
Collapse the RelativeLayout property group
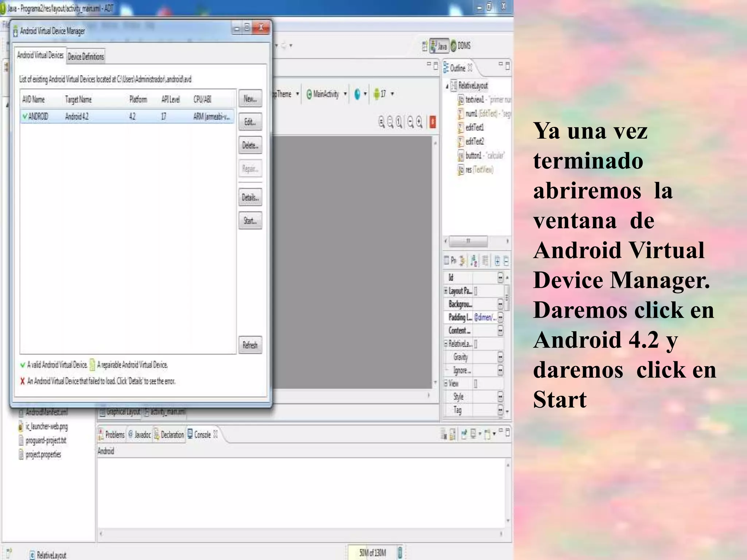coord(446,343)
